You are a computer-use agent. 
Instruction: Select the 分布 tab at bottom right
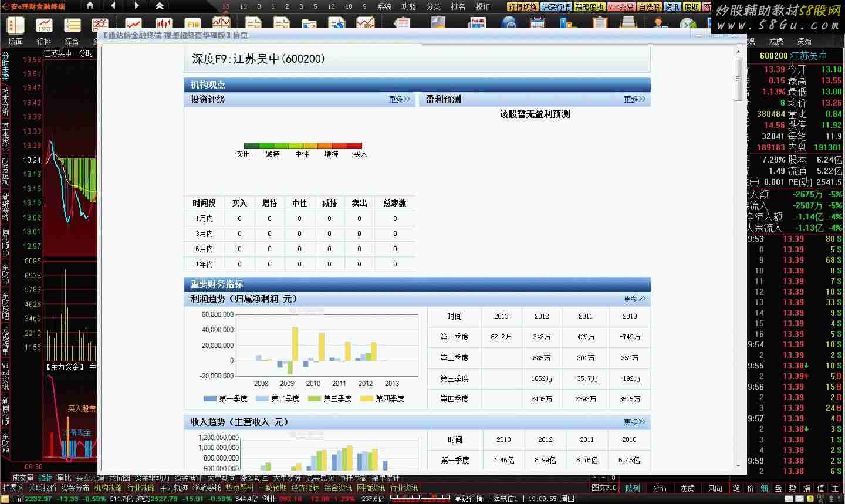coord(660,488)
